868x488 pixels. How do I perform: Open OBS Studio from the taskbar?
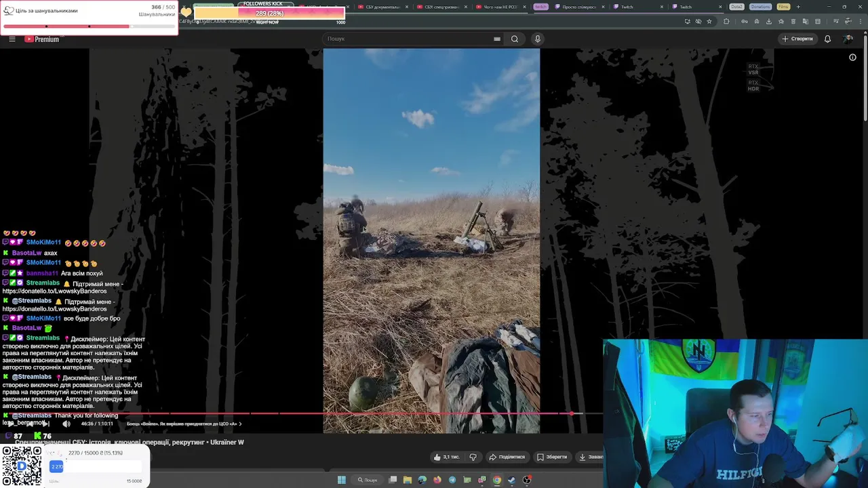coord(527,480)
